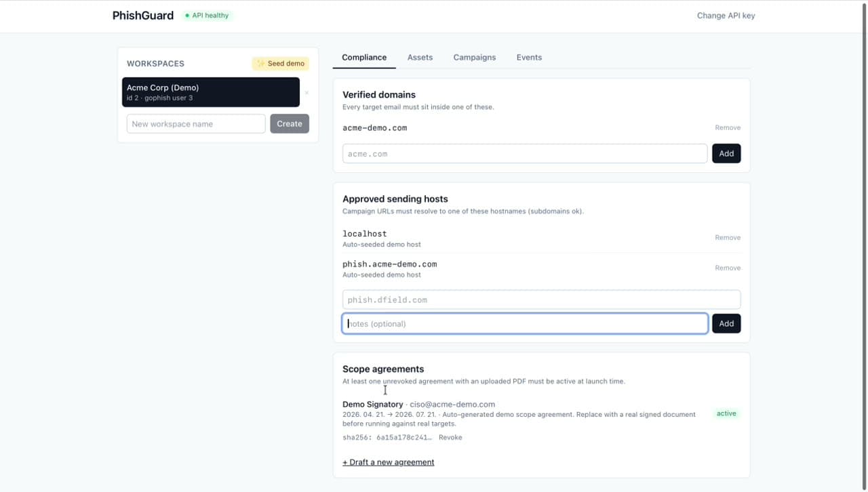
Task: Remove the acme-demo.com verified domain
Action: click(x=728, y=127)
